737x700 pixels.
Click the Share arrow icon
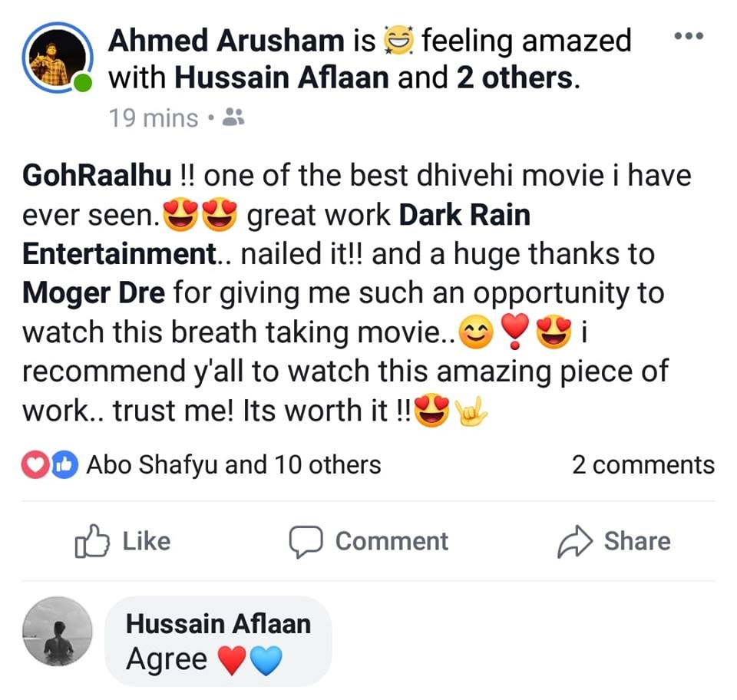click(575, 542)
